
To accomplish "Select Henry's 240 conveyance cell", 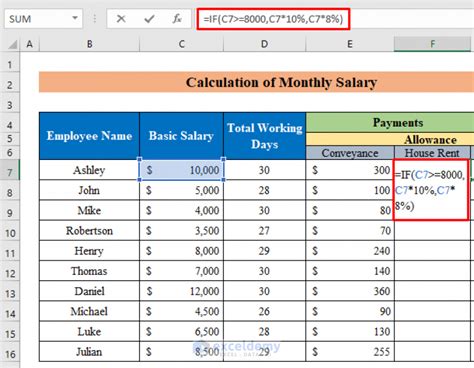I will pyautogui.click(x=350, y=251).
